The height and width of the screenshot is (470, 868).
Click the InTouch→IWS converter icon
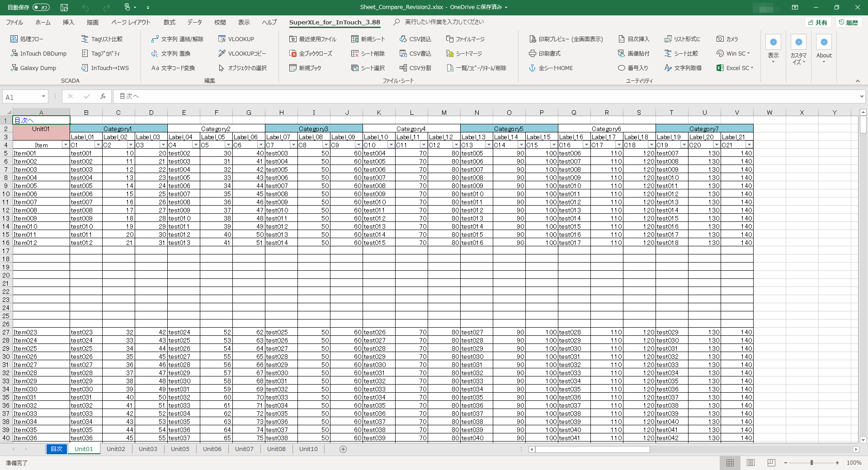click(85, 68)
